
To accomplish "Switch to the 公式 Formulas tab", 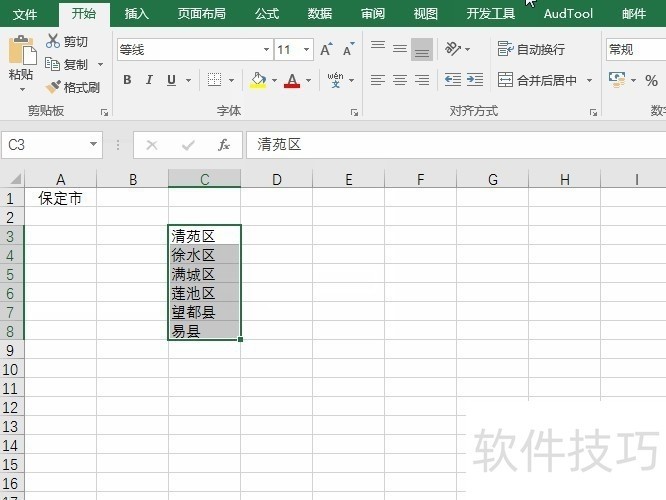I will (267, 14).
